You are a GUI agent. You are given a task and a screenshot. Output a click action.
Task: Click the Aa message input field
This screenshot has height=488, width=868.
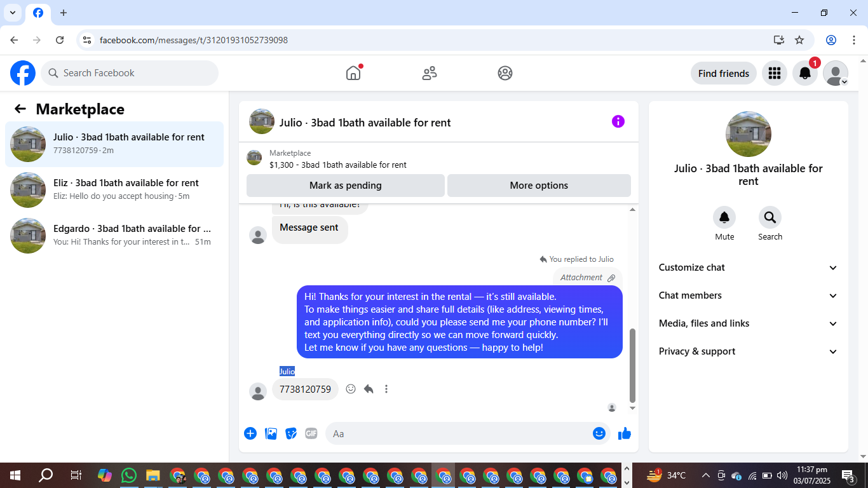(458, 433)
